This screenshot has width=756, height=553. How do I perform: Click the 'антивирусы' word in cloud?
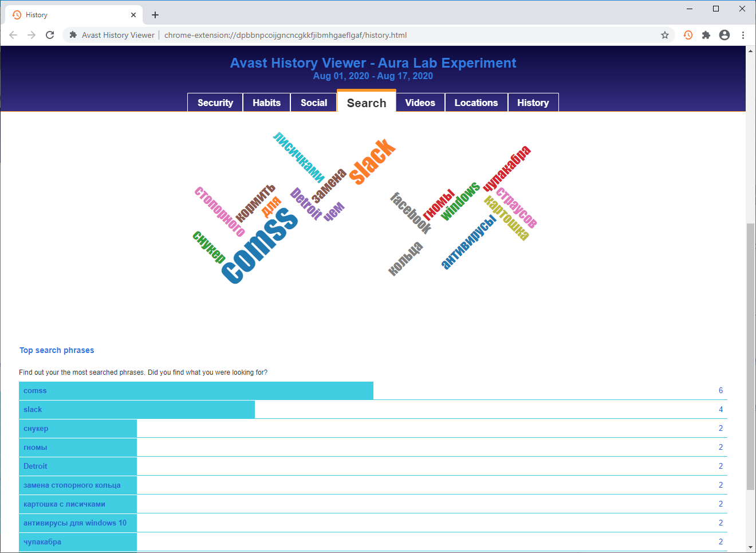[x=469, y=242]
